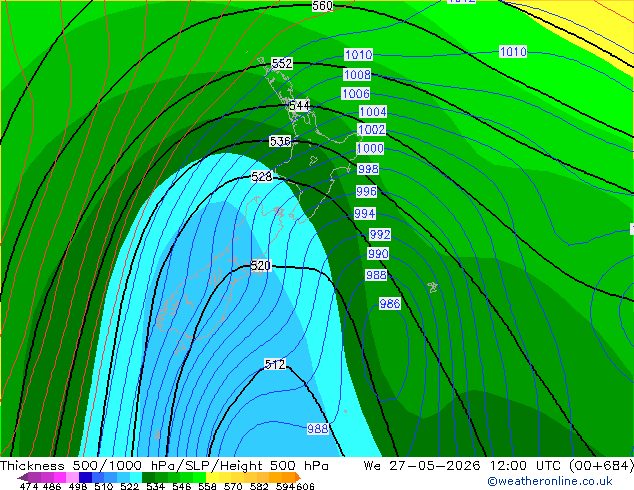This screenshot has height=490, width=634.
Task: Select the 552 height contour label
Action: tap(282, 63)
